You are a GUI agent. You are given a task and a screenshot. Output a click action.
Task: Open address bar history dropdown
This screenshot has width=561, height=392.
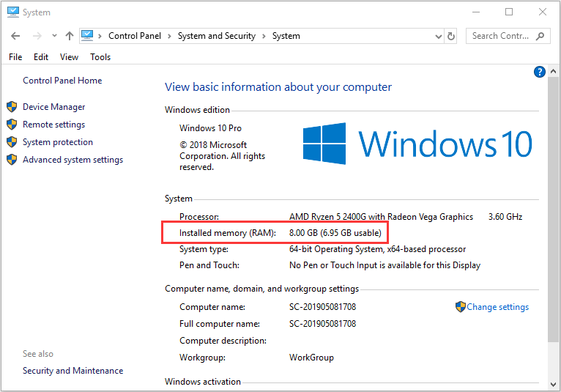click(438, 37)
